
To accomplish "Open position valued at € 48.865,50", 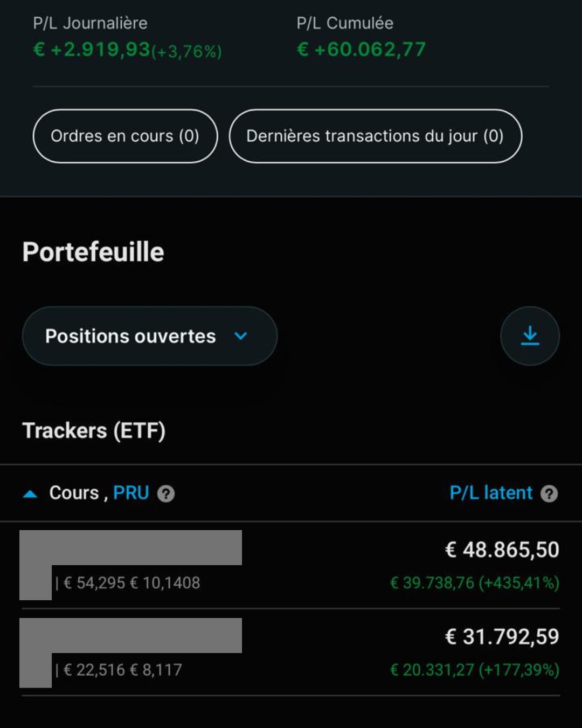I will coord(502,550).
